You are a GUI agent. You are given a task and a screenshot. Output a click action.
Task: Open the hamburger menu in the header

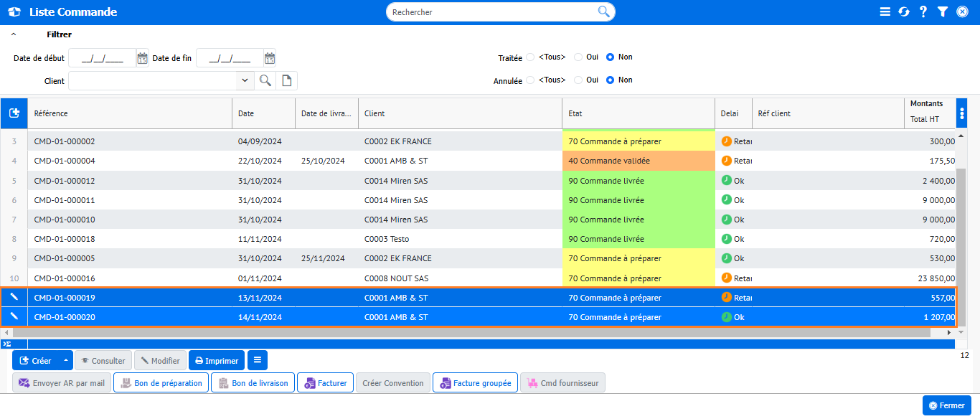885,12
